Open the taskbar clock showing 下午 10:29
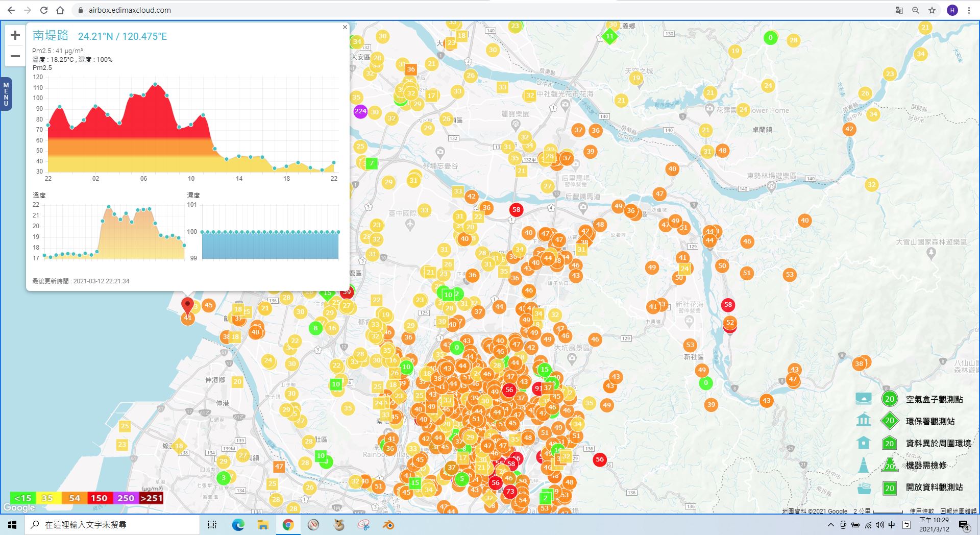 click(934, 525)
